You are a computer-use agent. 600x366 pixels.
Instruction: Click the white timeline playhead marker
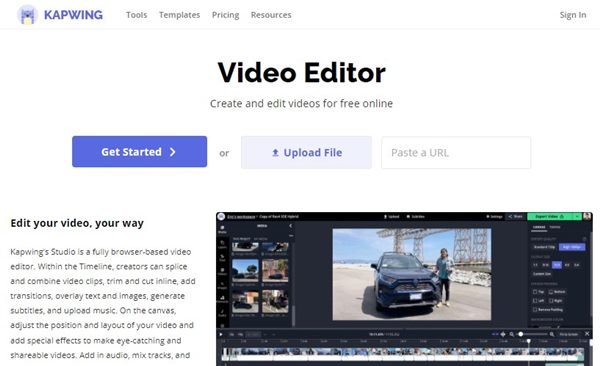pos(529,341)
